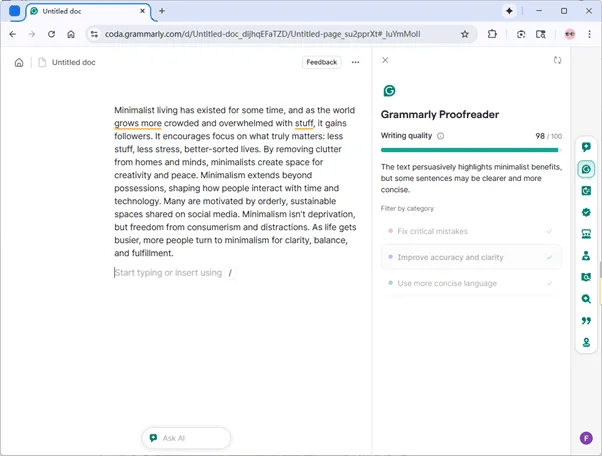Screen dimensions: 602x456
Task: Open the browser extensions puzzle icon
Action: coord(492,34)
